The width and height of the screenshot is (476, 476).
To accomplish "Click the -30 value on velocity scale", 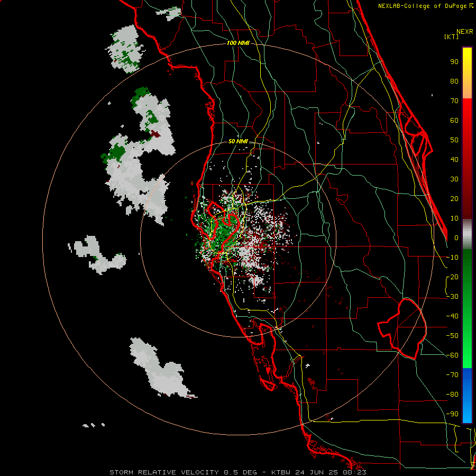I will click(452, 297).
